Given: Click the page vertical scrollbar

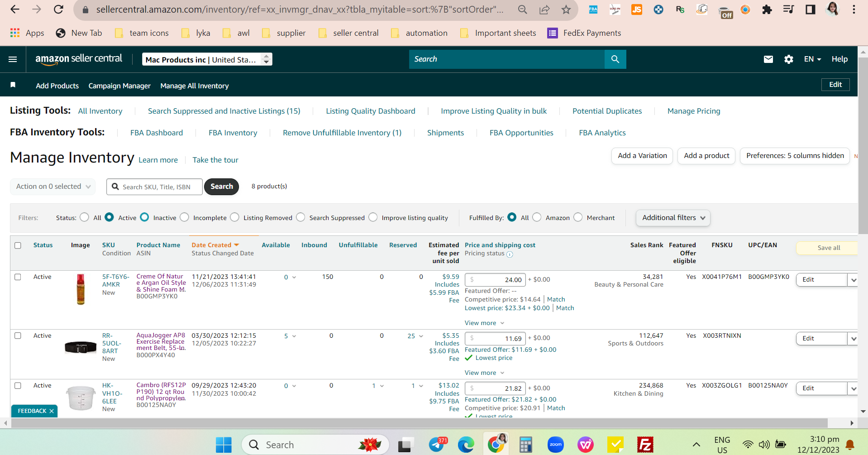Looking at the screenshot, I should pos(863,145).
